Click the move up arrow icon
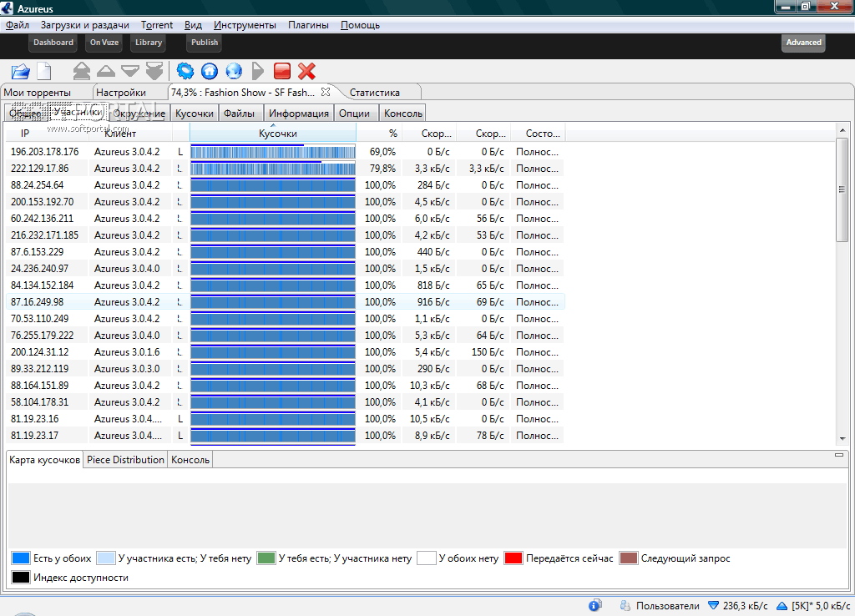The image size is (855, 616). (x=106, y=70)
